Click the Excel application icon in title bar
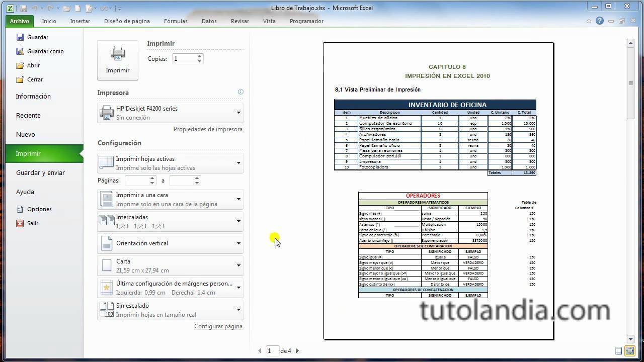 point(11,8)
